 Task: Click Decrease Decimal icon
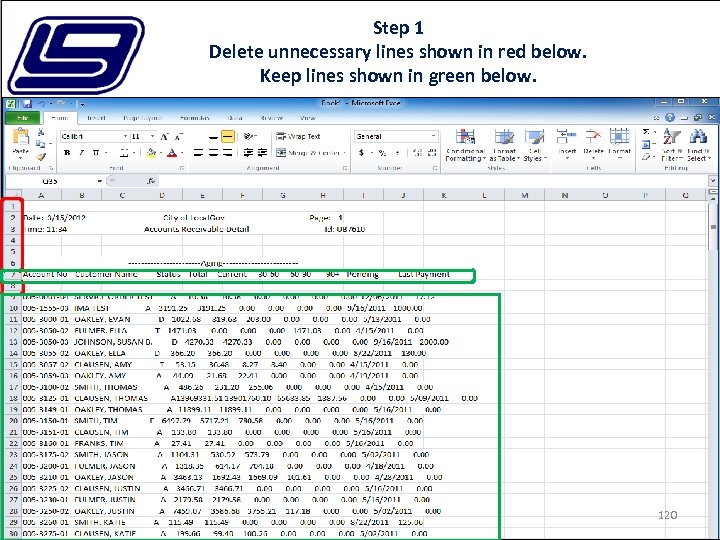[x=432, y=153]
